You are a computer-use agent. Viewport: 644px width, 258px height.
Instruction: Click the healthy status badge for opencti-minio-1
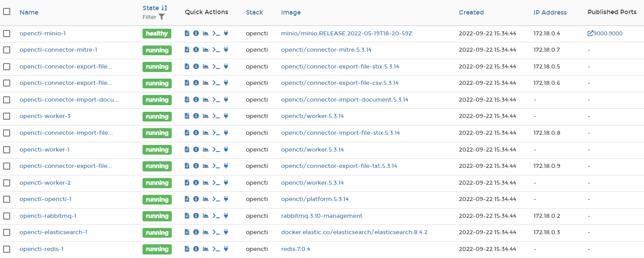[157, 33]
